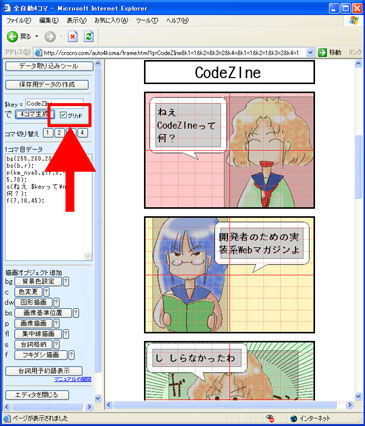This screenshot has height=426, width=365.
Task: Click the 画像描画 button
Action: 33,323
